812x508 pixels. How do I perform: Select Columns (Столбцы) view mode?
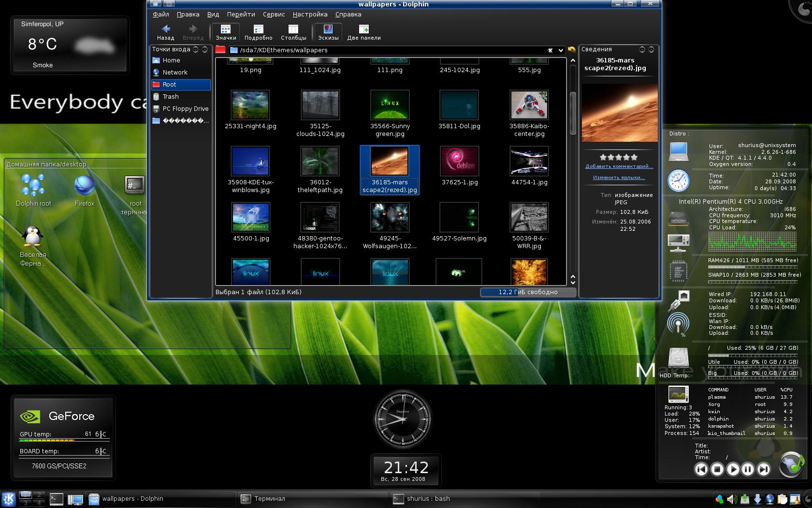293,32
